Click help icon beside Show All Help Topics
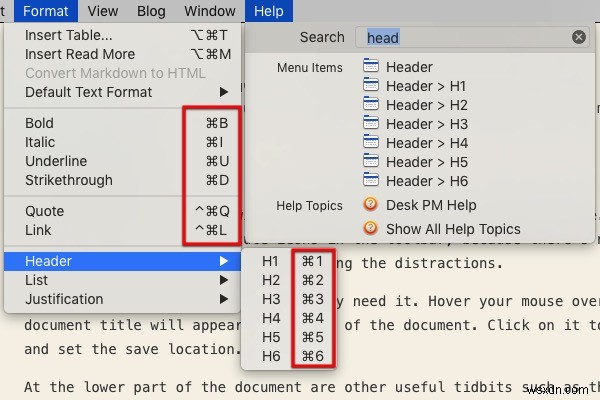600x400 pixels. tap(370, 228)
